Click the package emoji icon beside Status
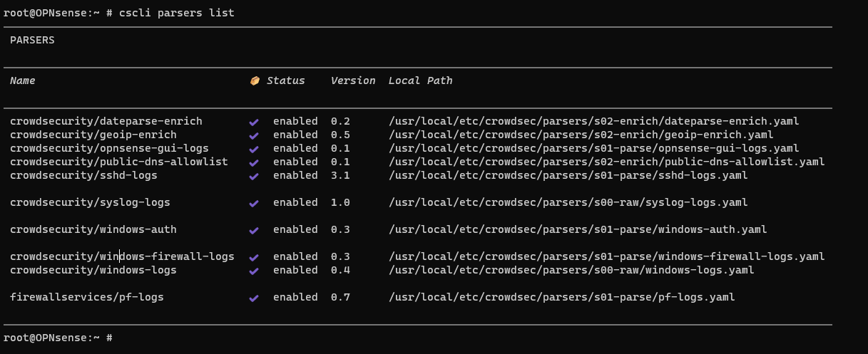 pyautogui.click(x=255, y=81)
